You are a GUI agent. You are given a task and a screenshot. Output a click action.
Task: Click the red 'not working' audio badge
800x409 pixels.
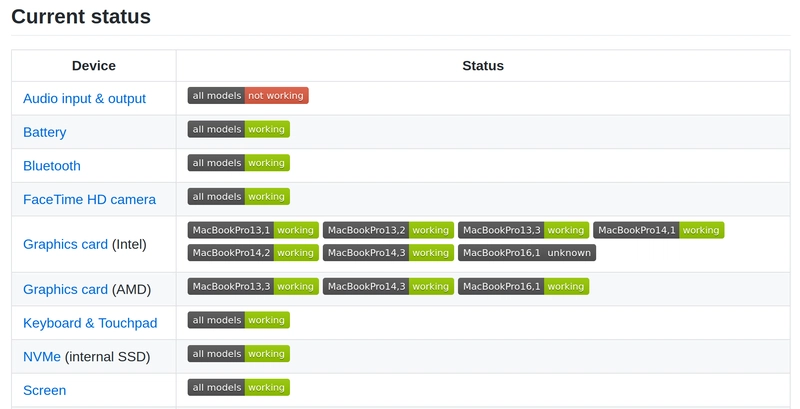(x=277, y=95)
